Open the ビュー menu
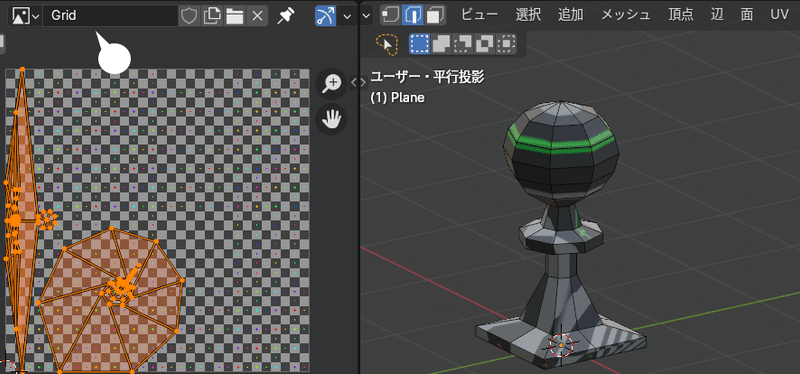The height and width of the screenshot is (374, 800). [x=479, y=15]
